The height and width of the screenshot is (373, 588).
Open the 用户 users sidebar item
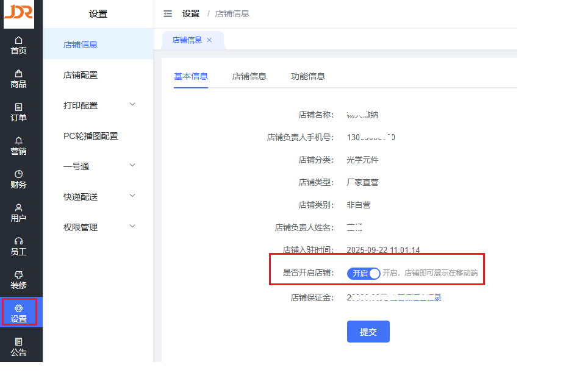tap(18, 213)
